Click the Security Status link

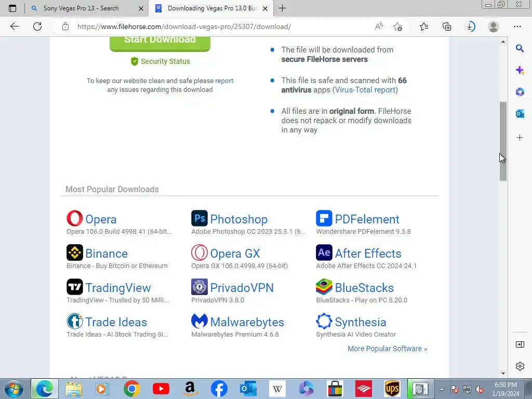(160, 61)
